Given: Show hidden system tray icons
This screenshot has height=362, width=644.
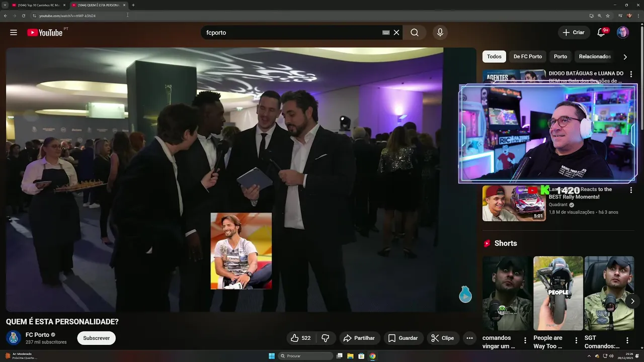Looking at the screenshot, I should point(589,356).
